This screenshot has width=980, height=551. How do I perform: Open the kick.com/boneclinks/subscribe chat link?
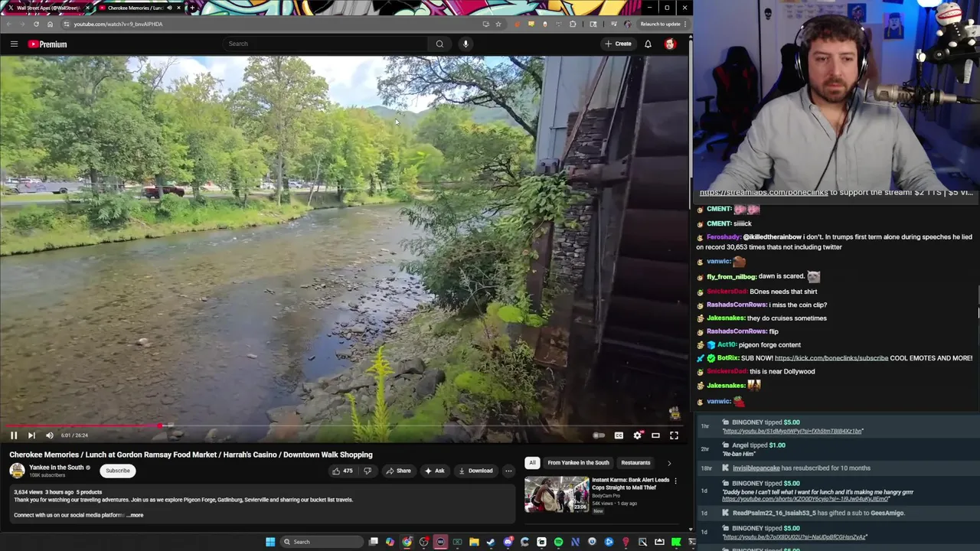(x=831, y=358)
